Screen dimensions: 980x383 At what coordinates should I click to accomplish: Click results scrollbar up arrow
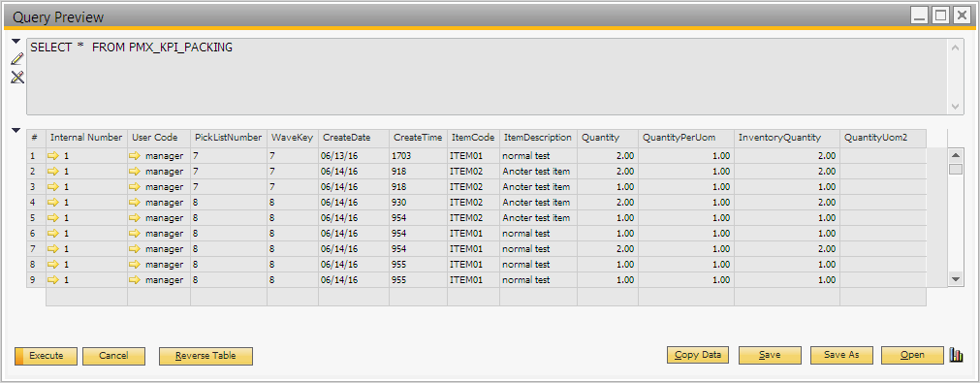tap(956, 155)
